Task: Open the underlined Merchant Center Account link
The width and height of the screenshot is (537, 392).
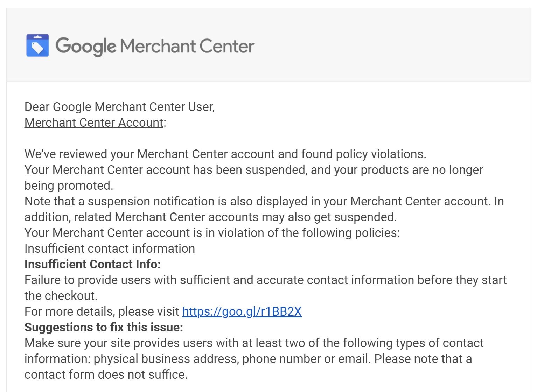Action: click(x=94, y=122)
